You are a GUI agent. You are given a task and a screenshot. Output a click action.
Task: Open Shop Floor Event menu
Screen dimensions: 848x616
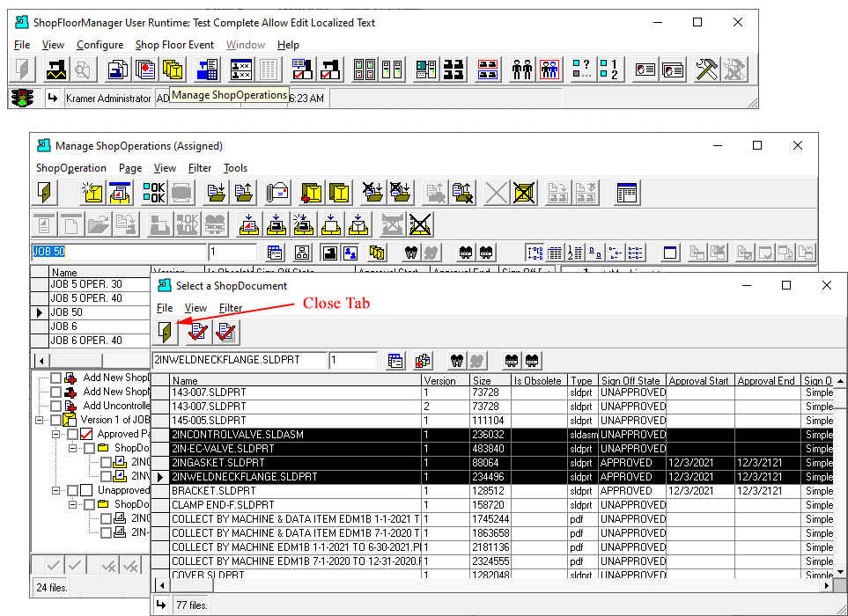(x=174, y=45)
